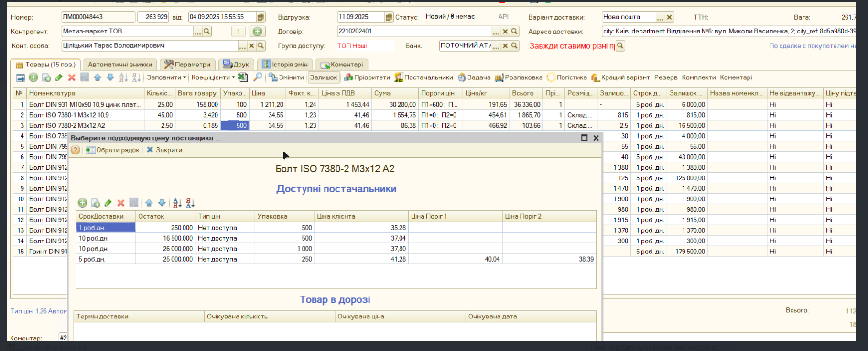The height and width of the screenshot is (351, 868).
Task: Add supplier row with green plus in dialog
Action: pos(82,203)
